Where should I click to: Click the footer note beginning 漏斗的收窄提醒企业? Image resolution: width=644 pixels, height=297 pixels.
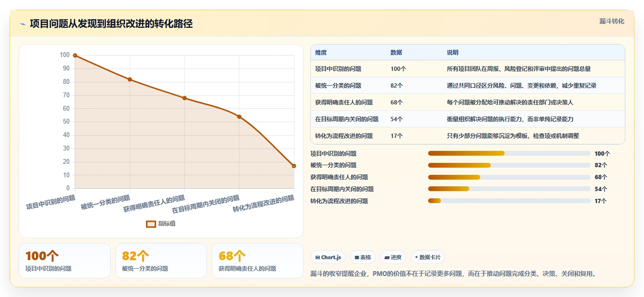(453, 274)
